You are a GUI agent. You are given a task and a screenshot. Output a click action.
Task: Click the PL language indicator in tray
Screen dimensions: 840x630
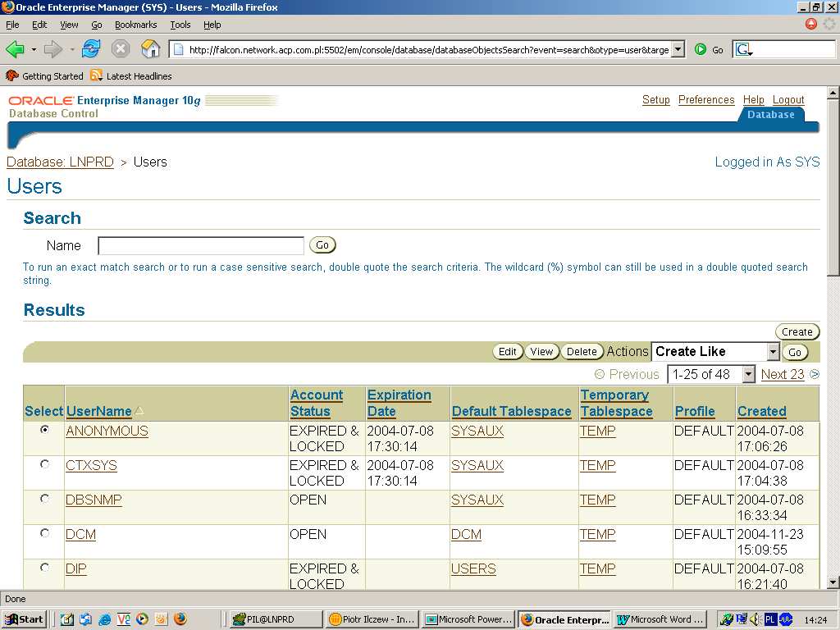pos(769,619)
